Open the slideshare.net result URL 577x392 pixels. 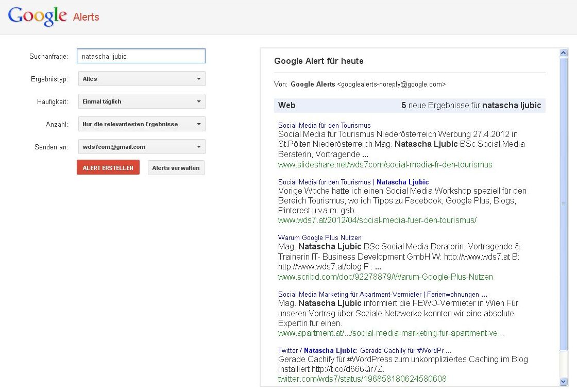pyautogui.click(x=385, y=165)
